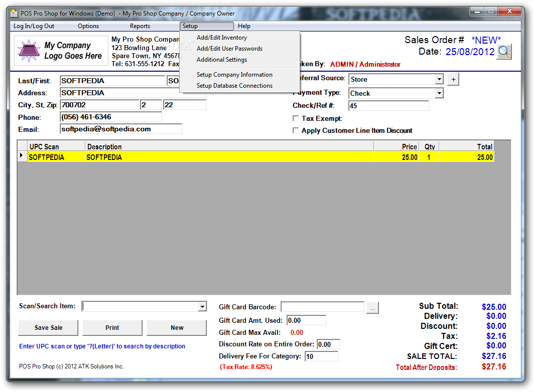Viewport: 535px width, 392px height.
Task: Click the Gift Card Barcode field
Action: [x=322, y=307]
